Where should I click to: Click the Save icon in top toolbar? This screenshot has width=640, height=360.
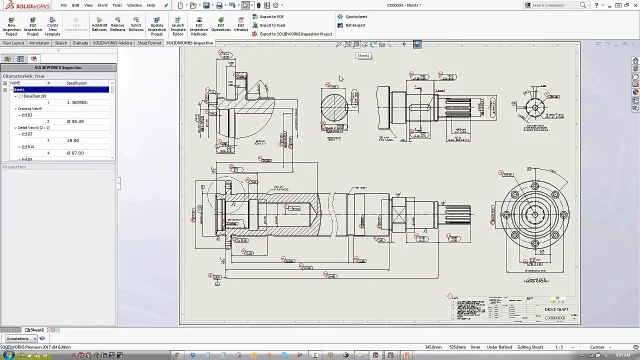coord(207,5)
